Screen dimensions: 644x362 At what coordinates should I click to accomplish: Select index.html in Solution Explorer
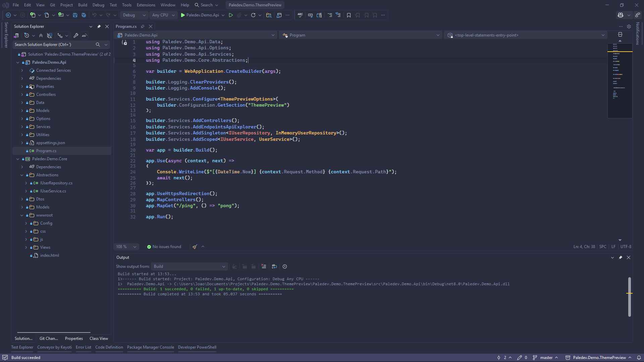click(x=49, y=255)
